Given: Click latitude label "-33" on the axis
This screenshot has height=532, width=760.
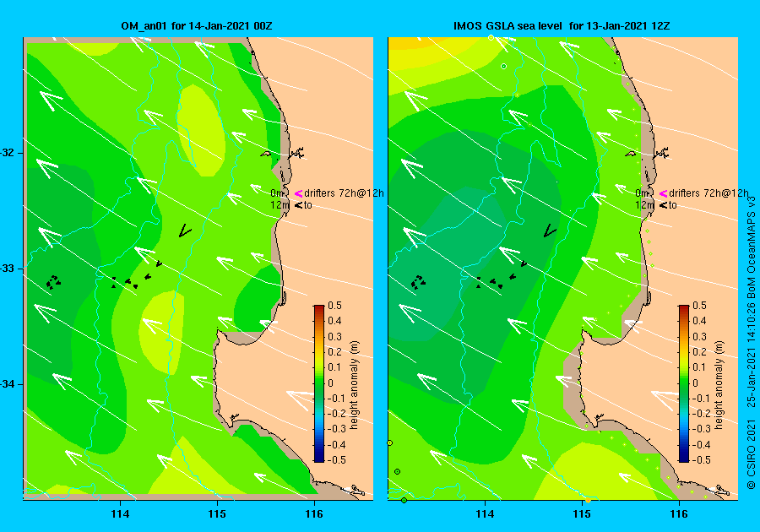Looking at the screenshot, I should [x=8, y=269].
